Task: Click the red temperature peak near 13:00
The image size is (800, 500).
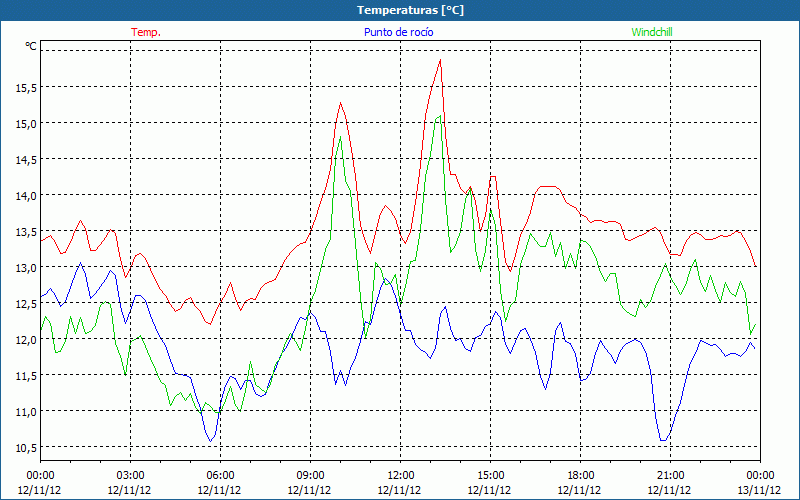Action: pyautogui.click(x=440, y=60)
